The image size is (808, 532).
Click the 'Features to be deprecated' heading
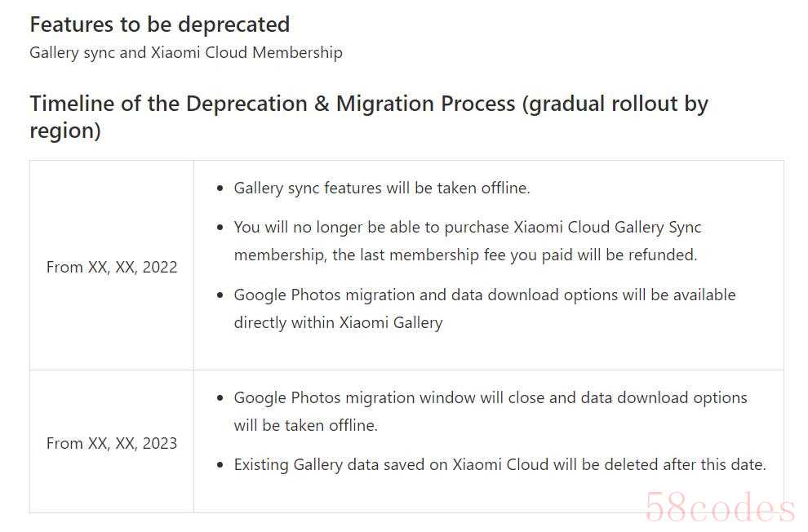click(x=160, y=24)
